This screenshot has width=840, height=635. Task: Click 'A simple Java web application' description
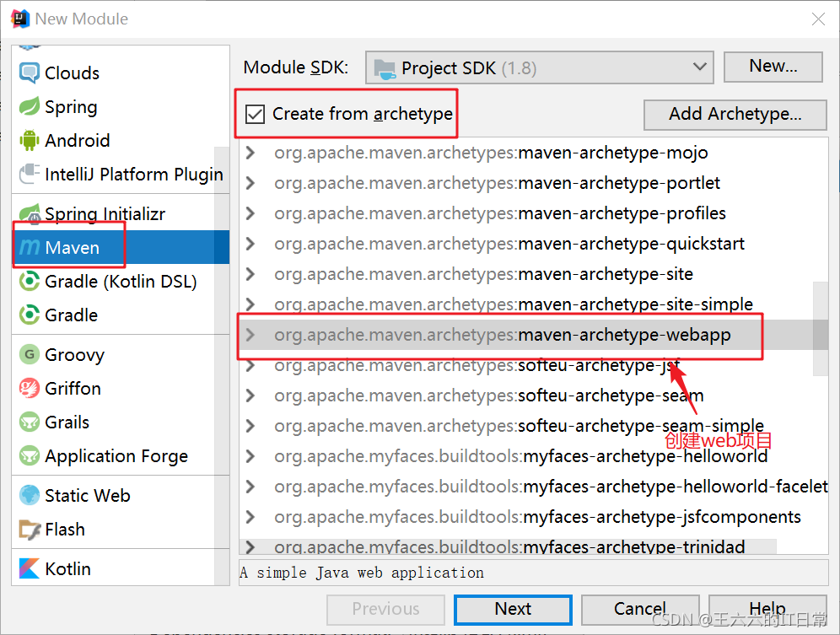coord(362,573)
